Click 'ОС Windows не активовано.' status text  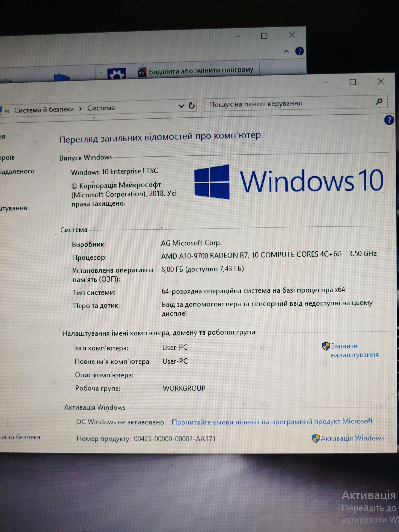click(121, 422)
